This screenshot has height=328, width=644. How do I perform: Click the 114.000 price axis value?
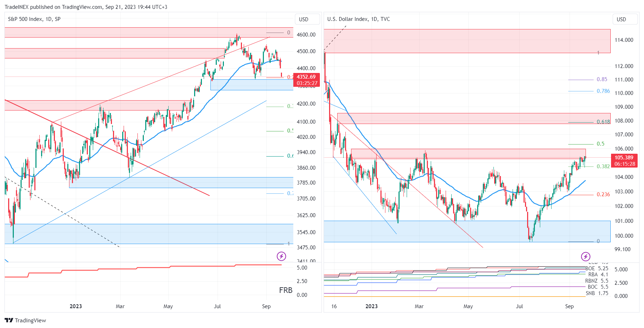click(x=624, y=40)
